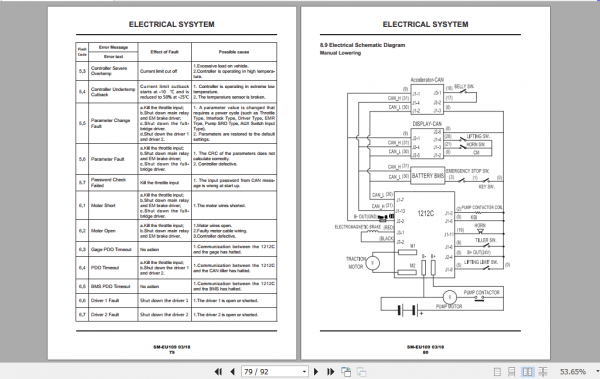The width and height of the screenshot is (600, 379).
Task: Click the left page 'ELECTRICAL SYSYTEM' heading
Action: click(171, 25)
